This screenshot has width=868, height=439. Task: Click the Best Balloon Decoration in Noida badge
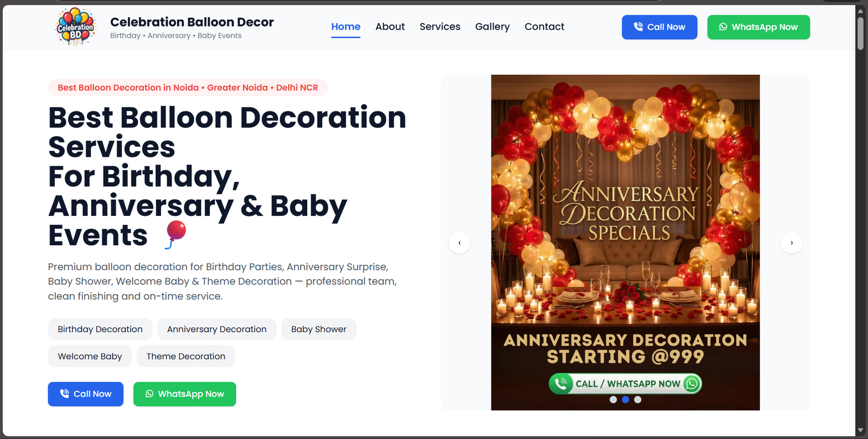188,87
